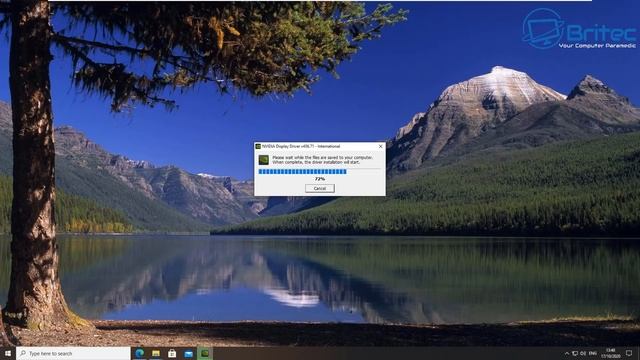Open Microsoft Store from the taskbar
Screen dimensions: 640x360
click(172, 353)
